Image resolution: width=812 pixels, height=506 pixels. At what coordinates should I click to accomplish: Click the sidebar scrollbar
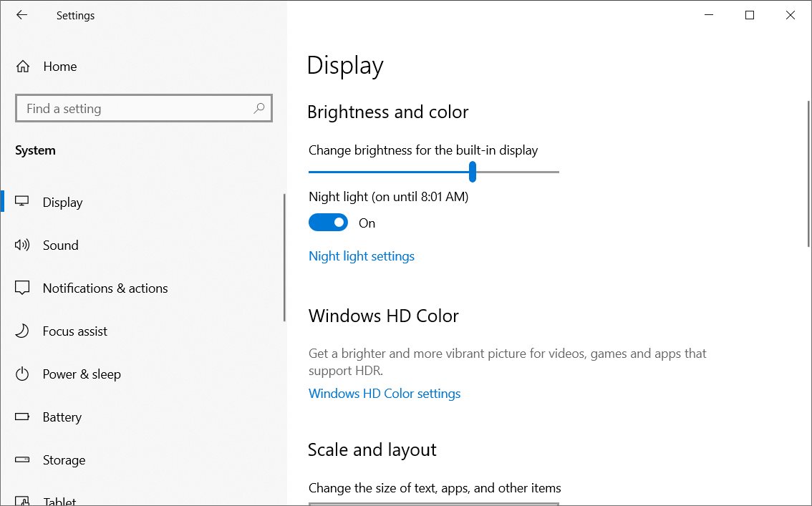click(x=284, y=257)
